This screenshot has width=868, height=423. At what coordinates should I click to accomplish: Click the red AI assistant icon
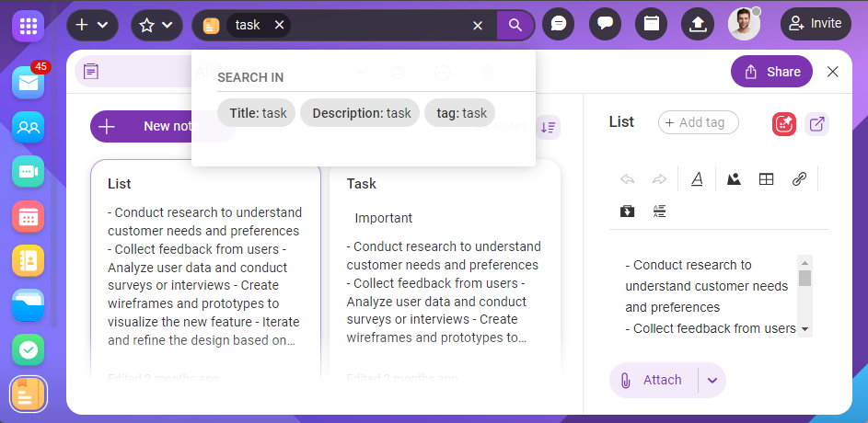[x=784, y=123]
